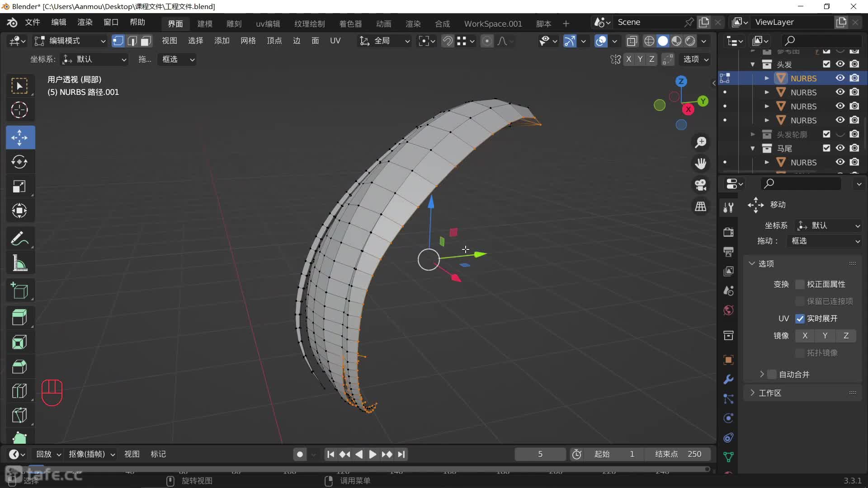Play the animation
868x488 pixels.
tap(373, 454)
